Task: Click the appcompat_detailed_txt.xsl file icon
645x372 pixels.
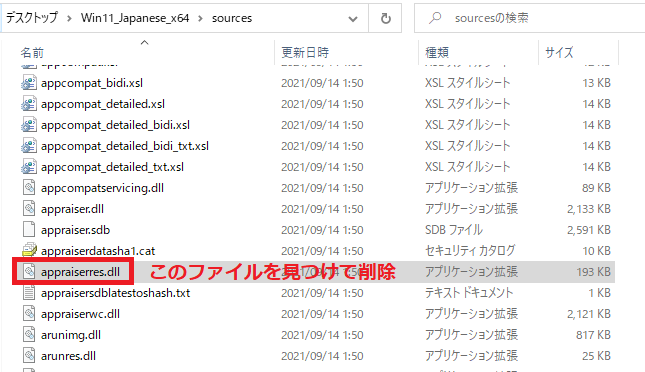Action: pos(29,167)
